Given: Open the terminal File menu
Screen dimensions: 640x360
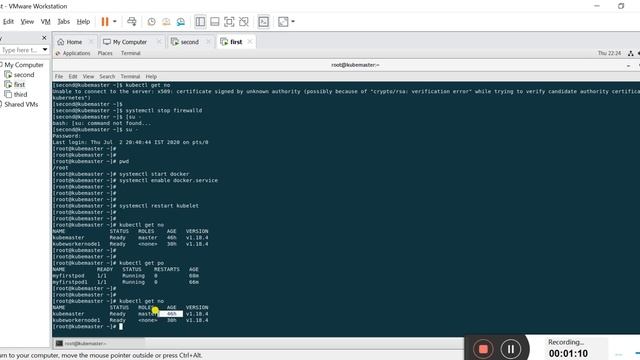Looking at the screenshot, I should coord(59,76).
